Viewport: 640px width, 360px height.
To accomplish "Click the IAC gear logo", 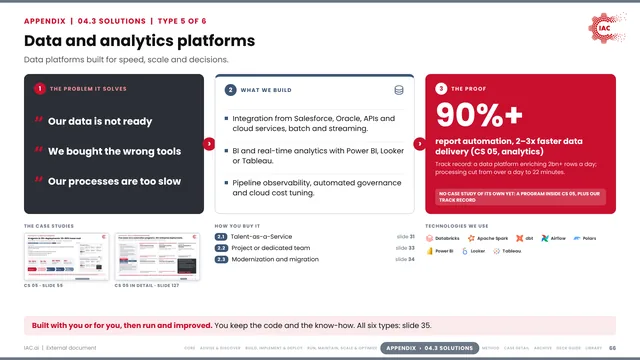I will point(607,28).
